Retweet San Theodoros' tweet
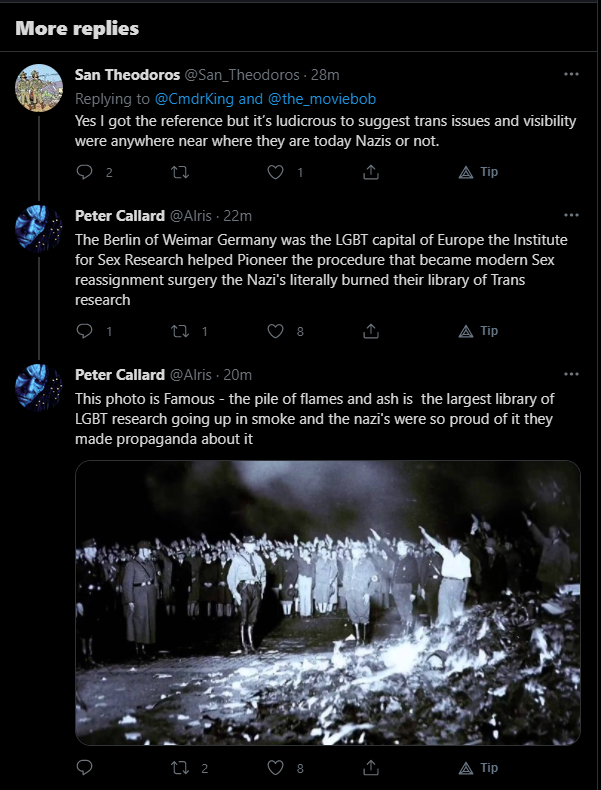The image size is (601, 790). (180, 172)
